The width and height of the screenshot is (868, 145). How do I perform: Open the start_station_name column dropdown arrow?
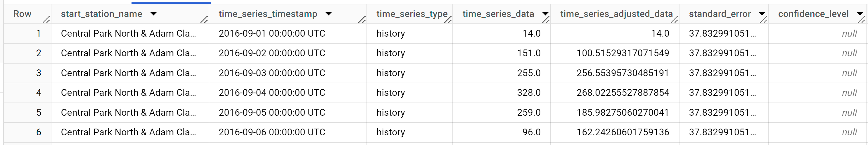pos(154,14)
